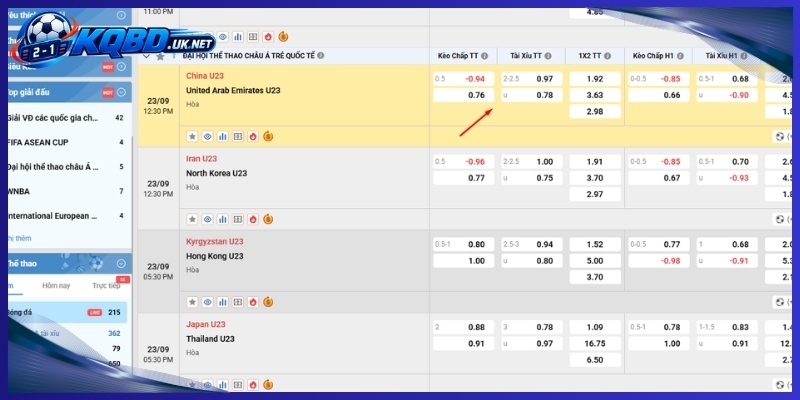
Task: Click info icon beside Tài Xỉu TT header
Action: 548,56
